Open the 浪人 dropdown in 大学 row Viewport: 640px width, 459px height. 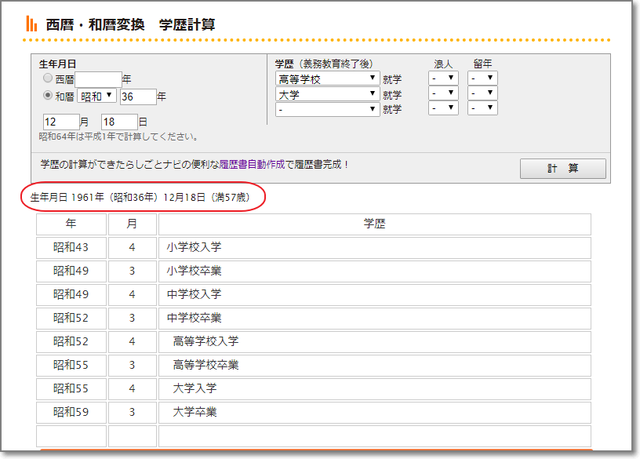(x=442, y=94)
